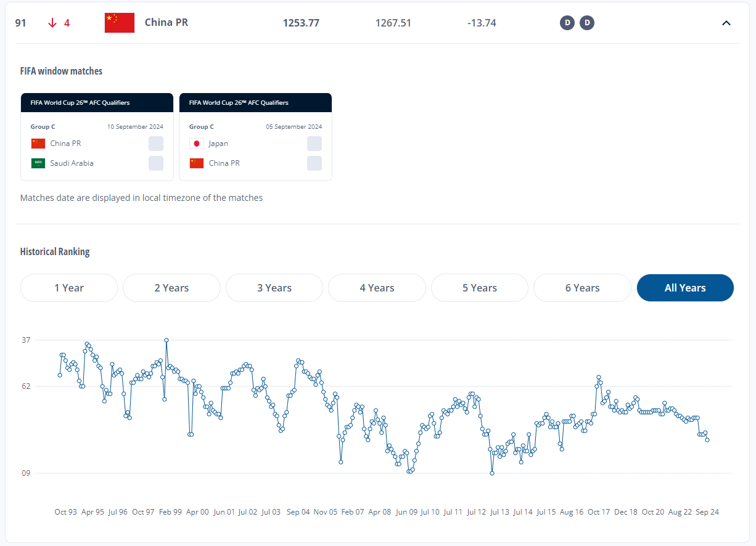Click Saudi Arabia flag in match card
This screenshot has width=756, height=546.
(38, 163)
